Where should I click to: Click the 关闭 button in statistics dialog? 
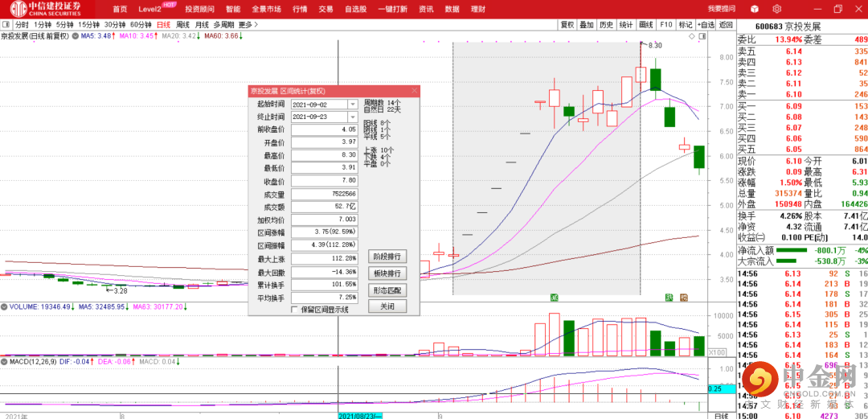pyautogui.click(x=387, y=306)
